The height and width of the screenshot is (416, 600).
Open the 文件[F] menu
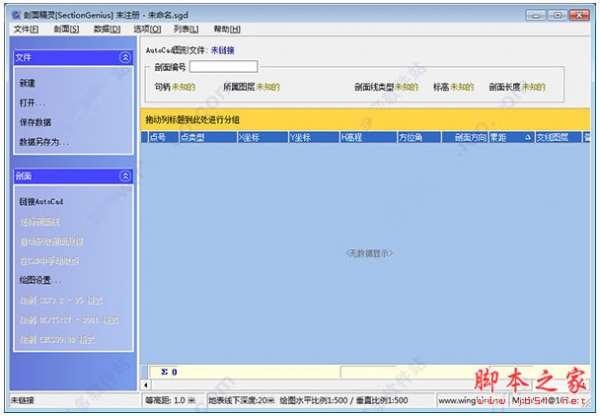[x=26, y=29]
